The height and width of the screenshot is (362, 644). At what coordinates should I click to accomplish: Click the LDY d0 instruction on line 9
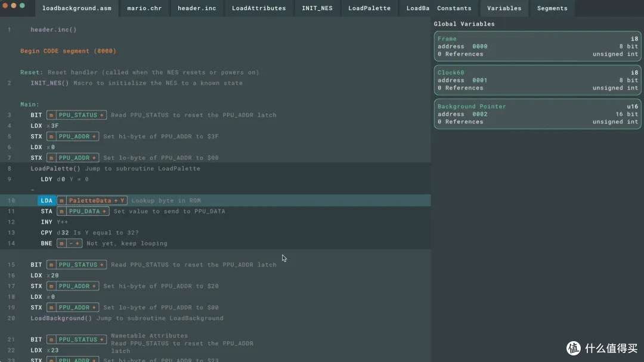[x=52, y=179]
